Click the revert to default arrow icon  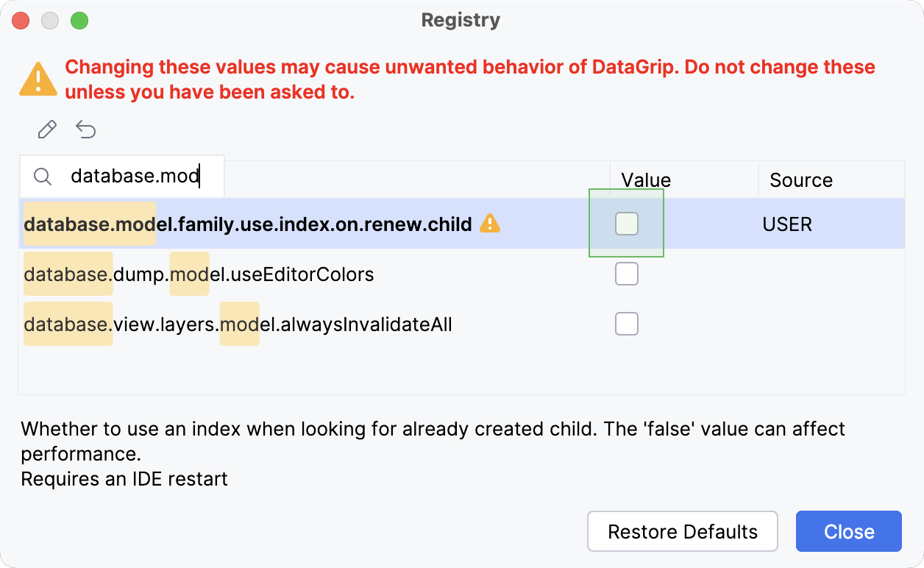click(85, 129)
